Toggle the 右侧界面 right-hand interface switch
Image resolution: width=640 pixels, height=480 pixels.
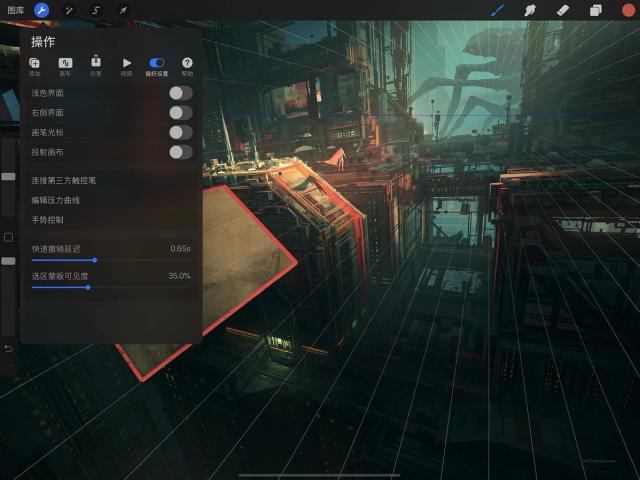181,113
